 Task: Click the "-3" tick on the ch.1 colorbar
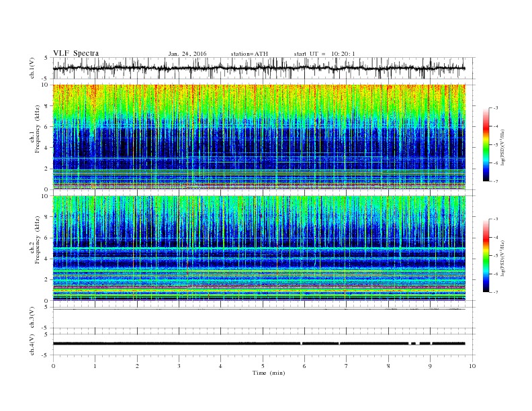496,108
